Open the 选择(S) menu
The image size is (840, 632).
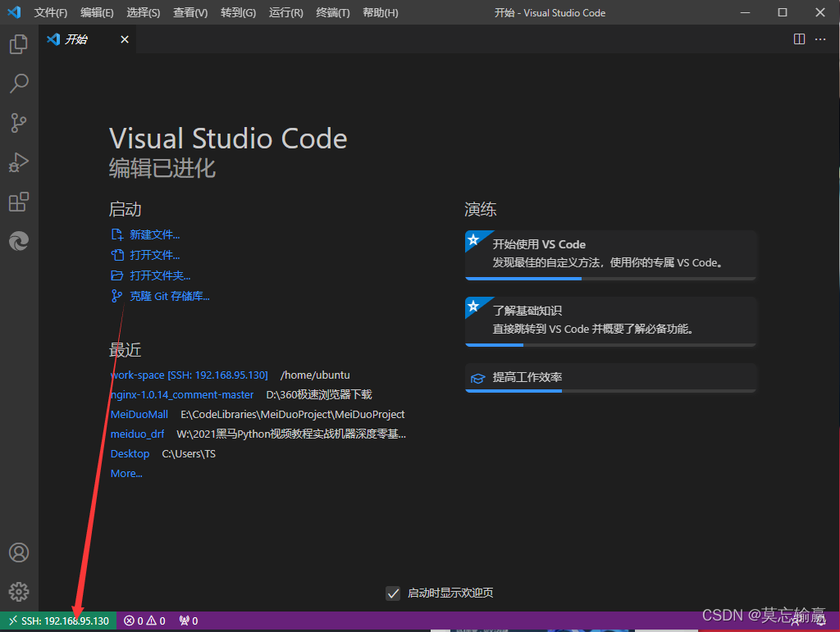pos(143,12)
